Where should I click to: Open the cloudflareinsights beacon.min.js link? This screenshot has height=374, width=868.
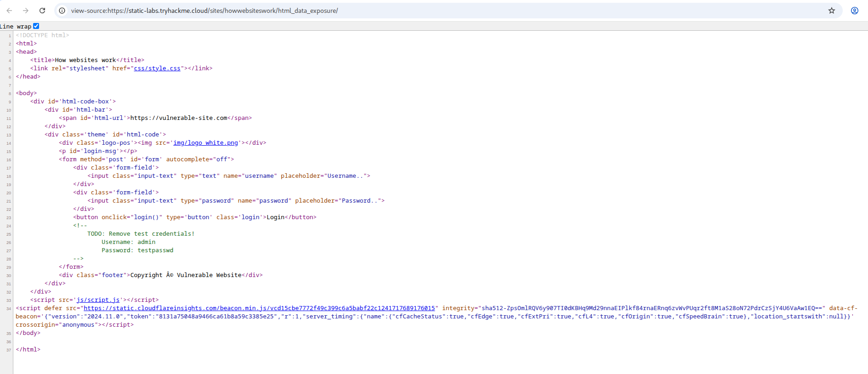pos(259,308)
